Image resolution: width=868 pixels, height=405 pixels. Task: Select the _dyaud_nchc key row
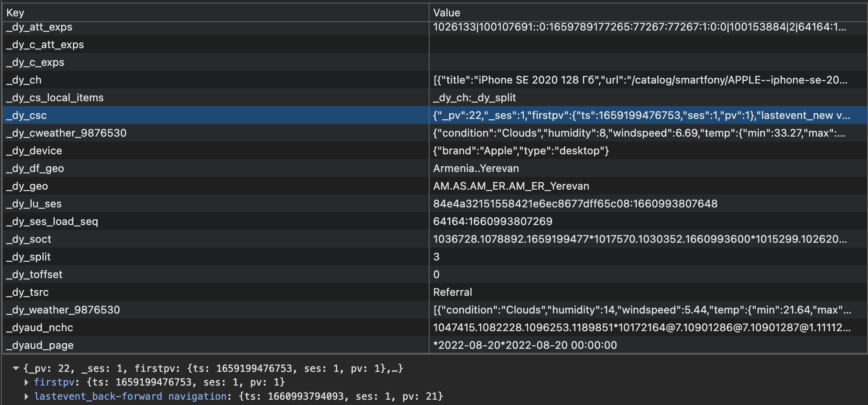click(40, 328)
